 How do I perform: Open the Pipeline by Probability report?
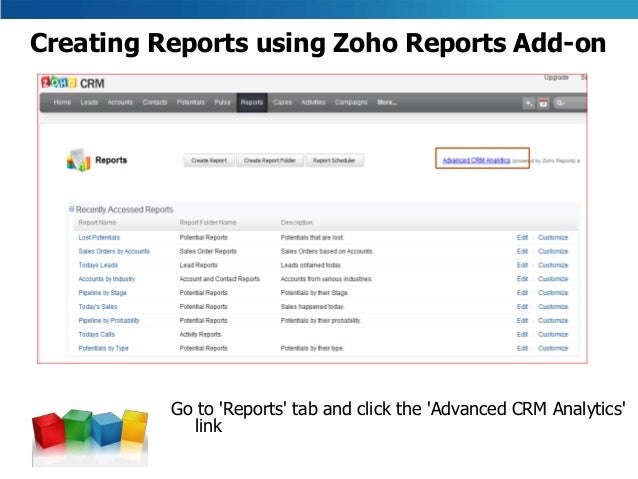pyautogui.click(x=109, y=320)
